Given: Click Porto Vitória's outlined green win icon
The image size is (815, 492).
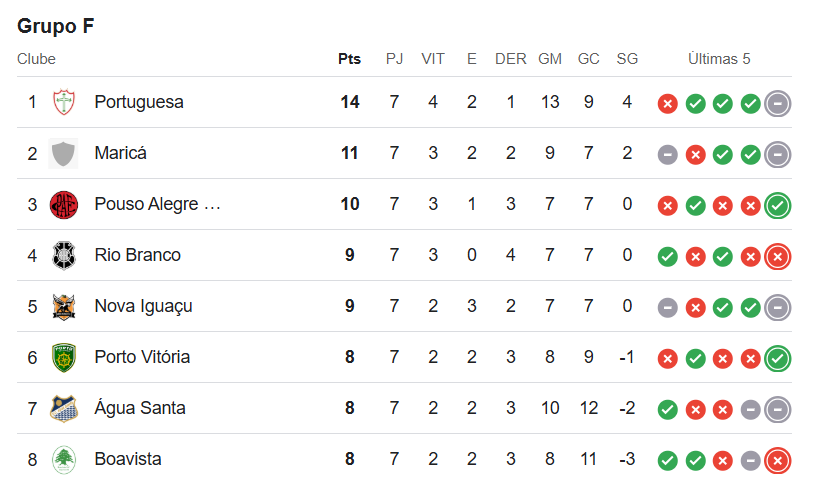Looking at the screenshot, I should pos(778,358).
